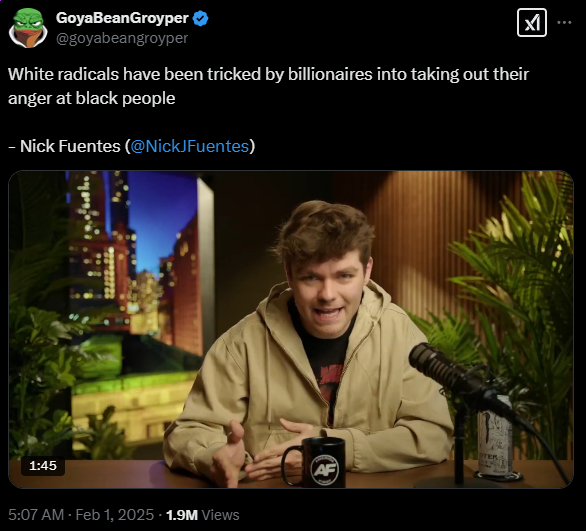Click the Feb 1, 2025 post date

(x=115, y=515)
